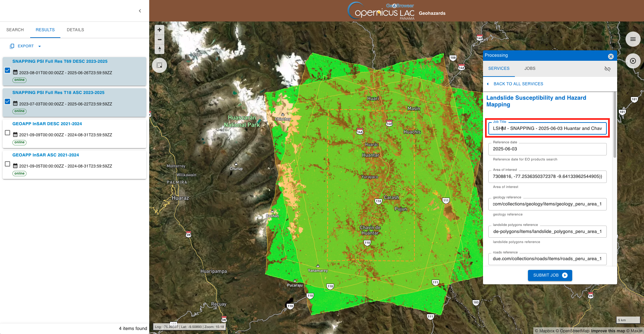The width and height of the screenshot is (644, 334).
Task: Close the Processing panel
Action: [x=611, y=56]
